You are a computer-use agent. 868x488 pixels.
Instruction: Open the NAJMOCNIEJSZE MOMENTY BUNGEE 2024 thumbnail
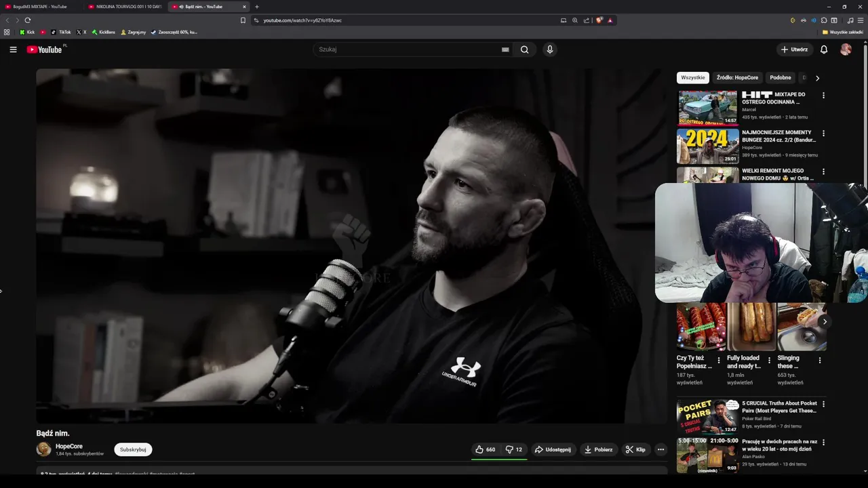(x=707, y=146)
